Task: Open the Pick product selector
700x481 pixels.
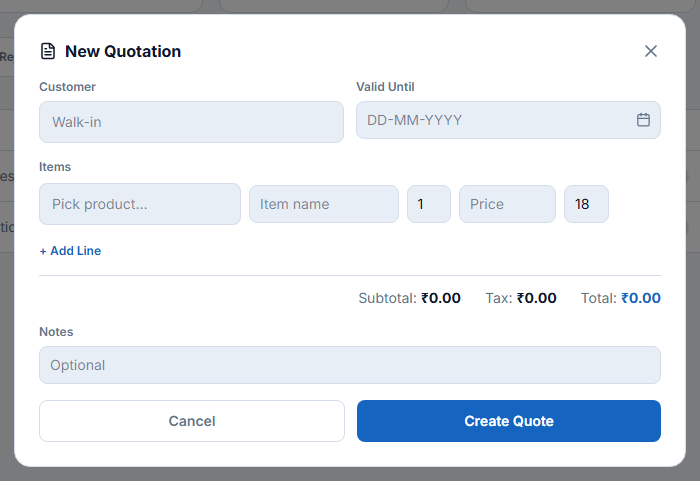Action: [x=140, y=204]
